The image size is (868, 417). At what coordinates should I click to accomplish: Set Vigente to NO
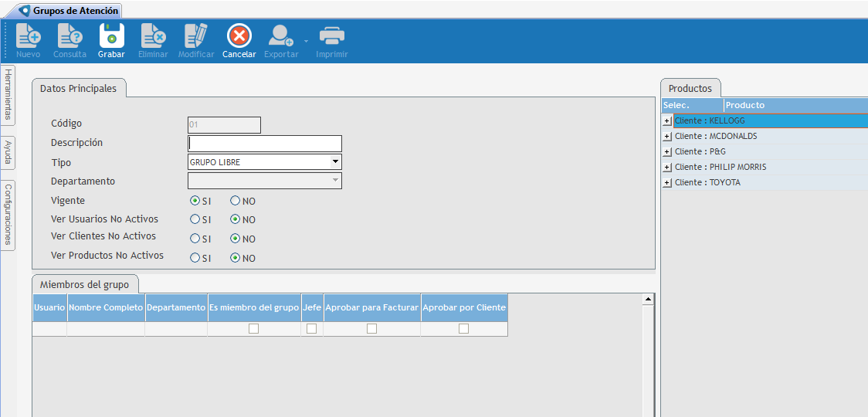pos(236,201)
